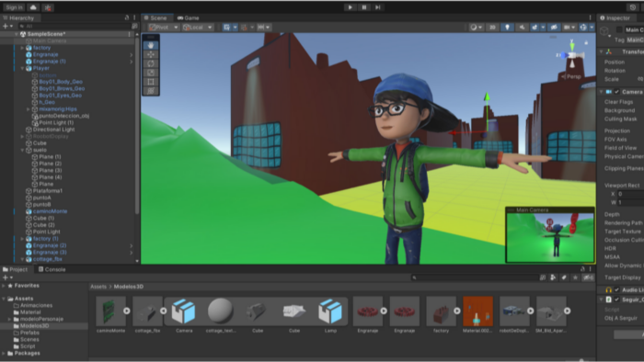The image size is (644, 362).
Task: Switch to the Project tab
Action: tap(16, 269)
